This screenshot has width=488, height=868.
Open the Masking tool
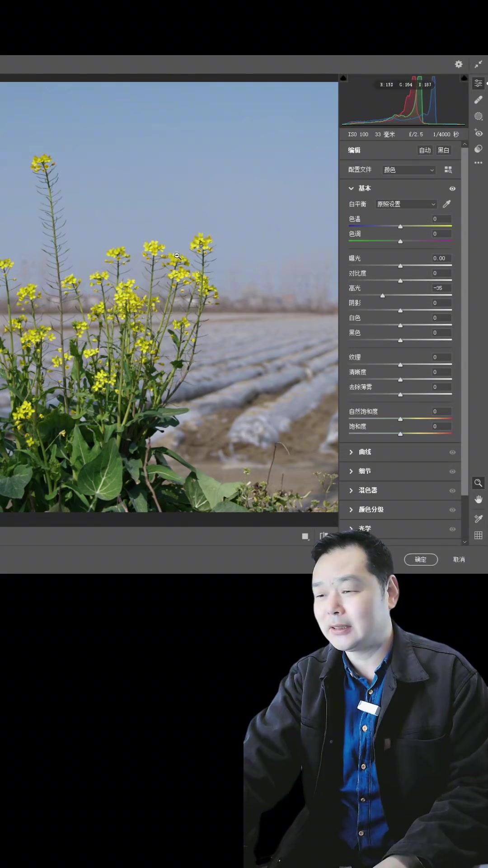point(478,116)
